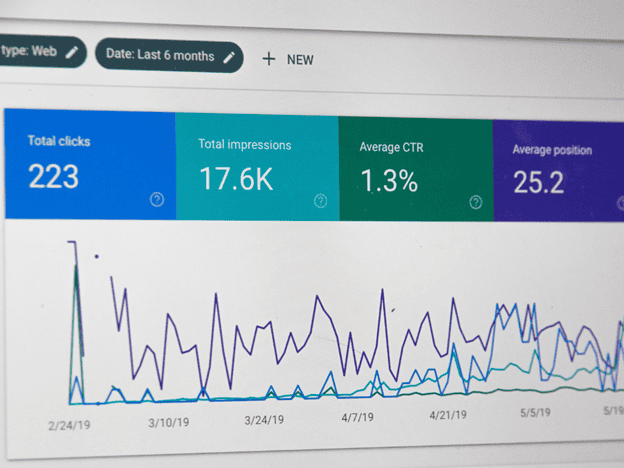Viewport: 624px width, 468px height.
Task: Select the 3/10/19 date label
Action: point(169,422)
